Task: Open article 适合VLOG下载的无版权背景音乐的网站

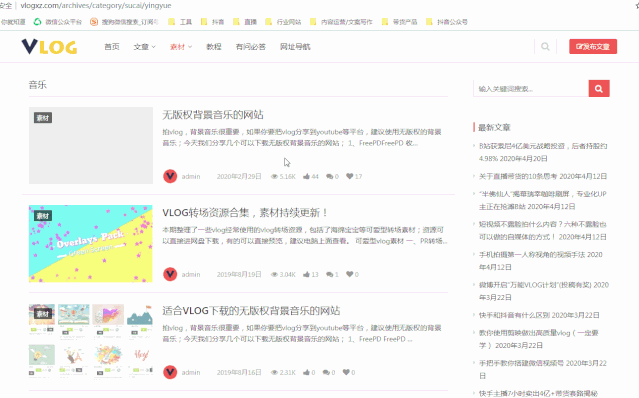Action: (x=251, y=311)
